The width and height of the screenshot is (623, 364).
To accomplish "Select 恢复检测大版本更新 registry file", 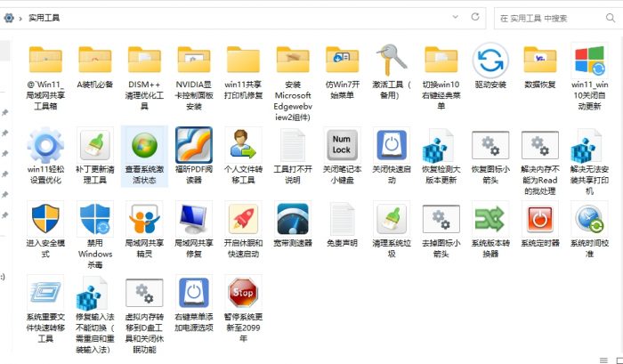I will (439, 146).
